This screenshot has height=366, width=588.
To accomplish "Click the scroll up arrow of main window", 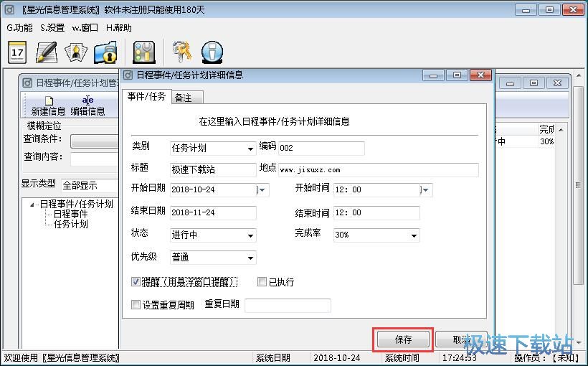I will [x=578, y=75].
